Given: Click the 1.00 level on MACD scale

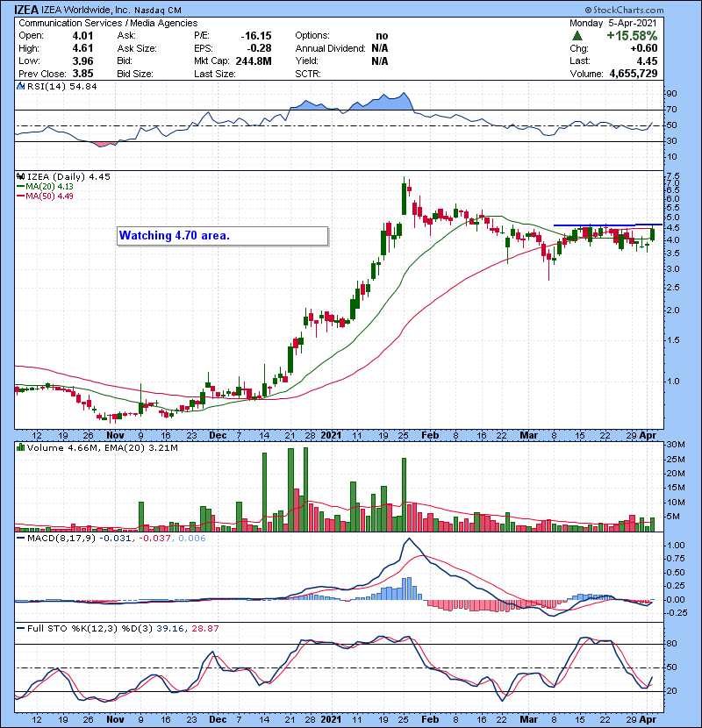Looking at the screenshot, I should (x=676, y=546).
